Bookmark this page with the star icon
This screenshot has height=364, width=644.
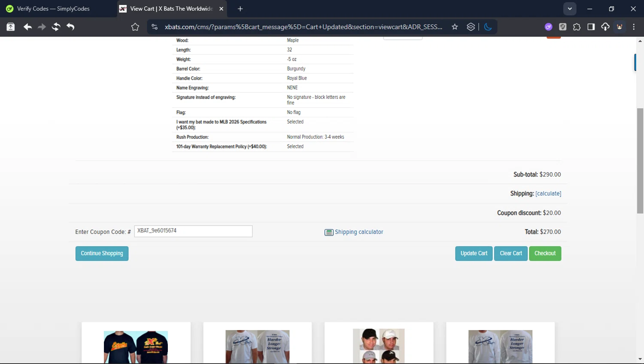click(455, 27)
